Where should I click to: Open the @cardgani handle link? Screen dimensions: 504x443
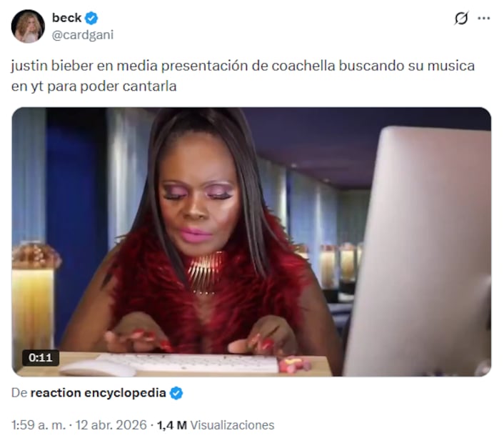pyautogui.click(x=83, y=35)
